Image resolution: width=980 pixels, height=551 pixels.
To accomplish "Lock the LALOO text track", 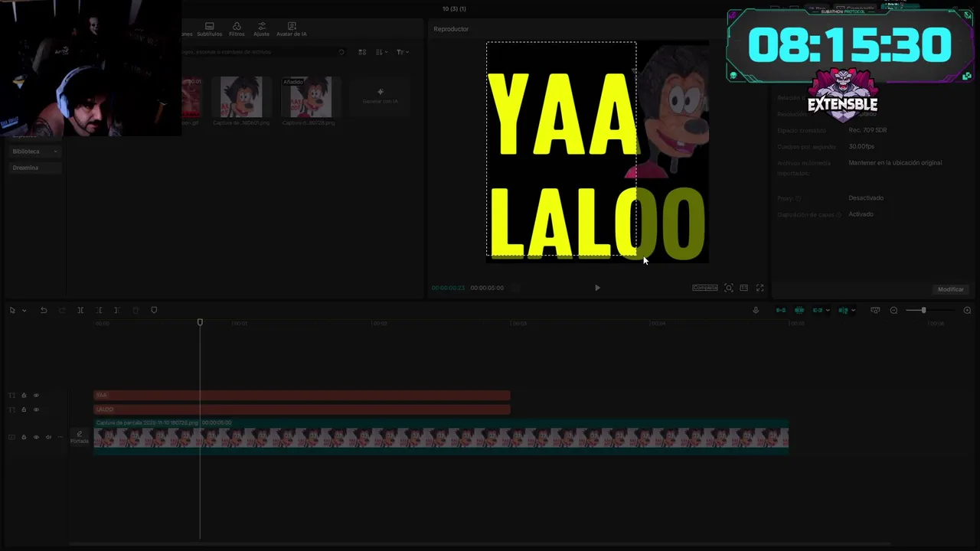I will (24, 409).
